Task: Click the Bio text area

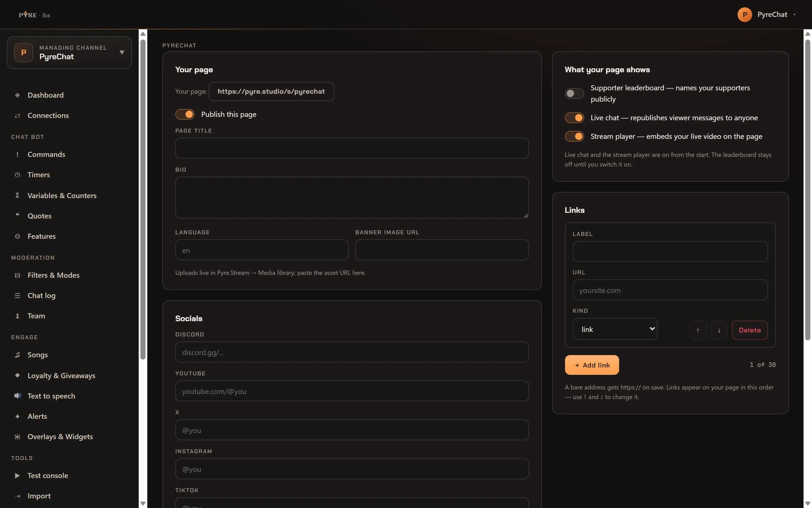Action: tap(352, 198)
